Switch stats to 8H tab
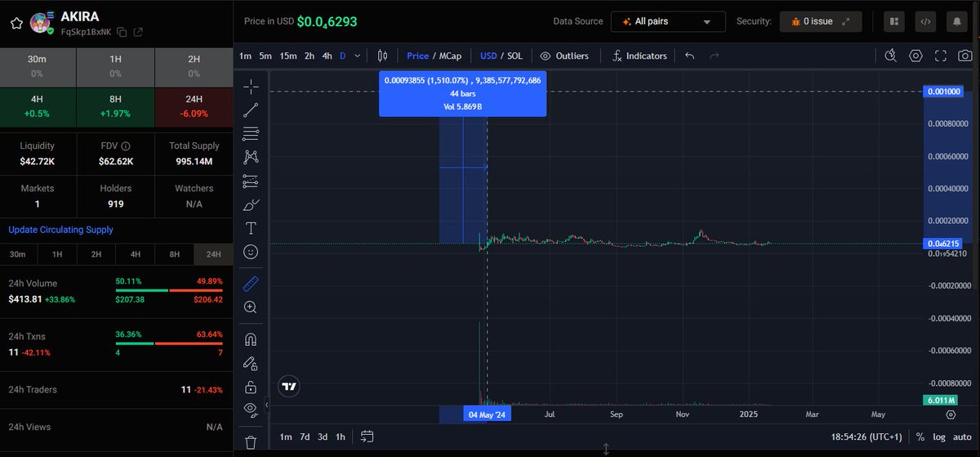 (x=174, y=254)
